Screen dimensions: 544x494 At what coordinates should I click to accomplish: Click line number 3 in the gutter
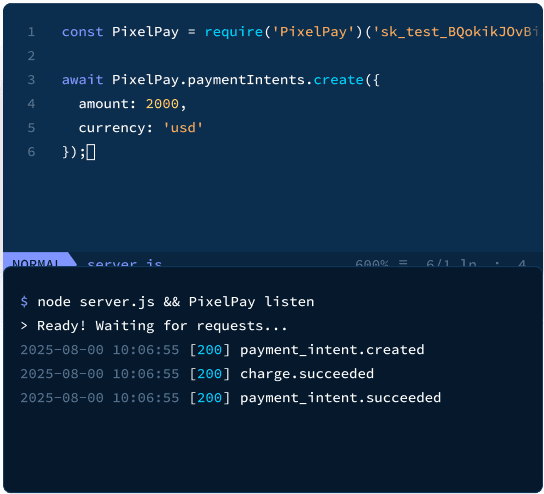click(x=31, y=80)
